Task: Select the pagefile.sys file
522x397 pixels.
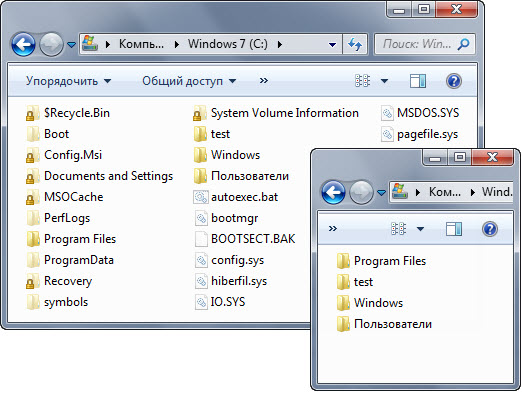Action: (x=419, y=134)
